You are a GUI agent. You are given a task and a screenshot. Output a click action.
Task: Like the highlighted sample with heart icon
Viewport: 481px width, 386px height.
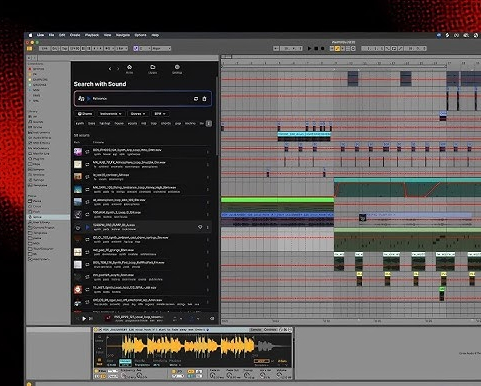click(200, 227)
